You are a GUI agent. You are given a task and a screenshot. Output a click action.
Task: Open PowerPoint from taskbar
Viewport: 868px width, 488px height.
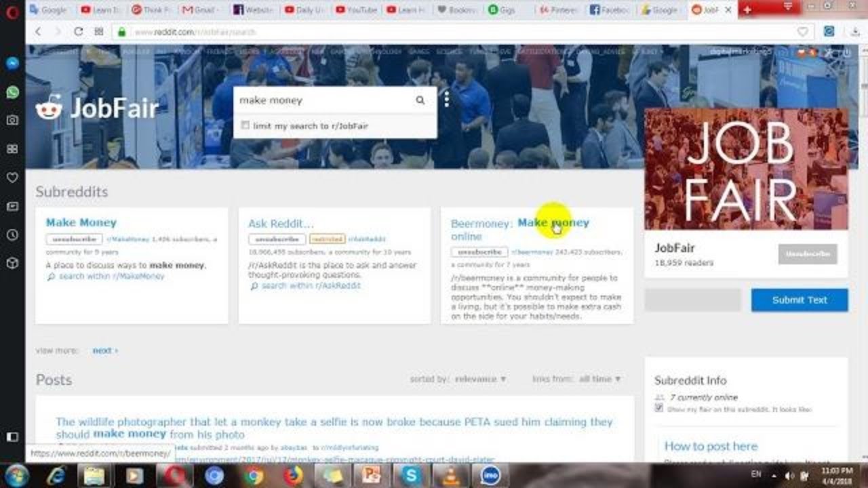click(x=372, y=476)
